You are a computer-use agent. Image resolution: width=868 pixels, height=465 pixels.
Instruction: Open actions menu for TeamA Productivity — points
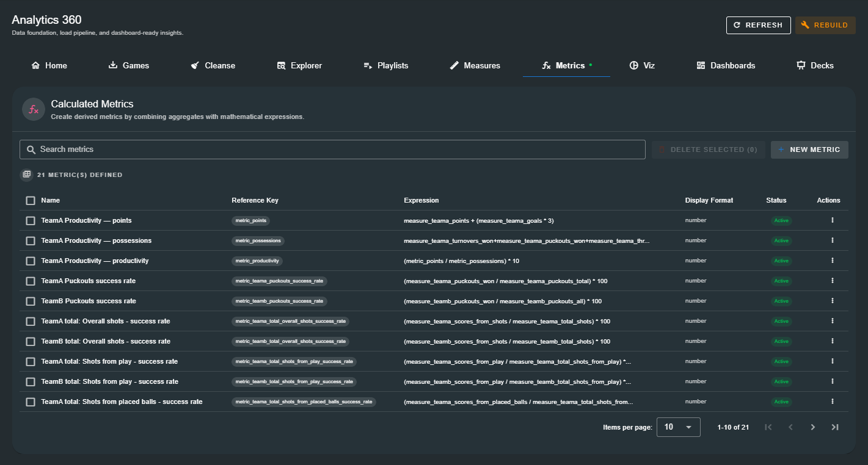tap(832, 220)
